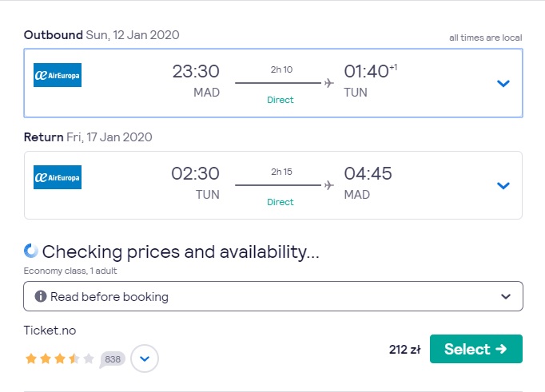
Task: Click the info icon beside Read before booking
Action: pos(41,296)
